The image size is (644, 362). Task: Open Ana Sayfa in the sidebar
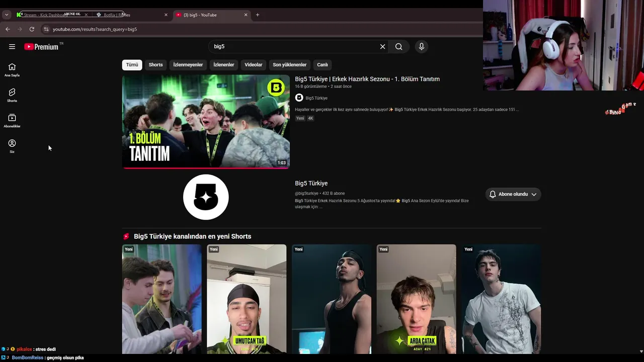[12, 70]
